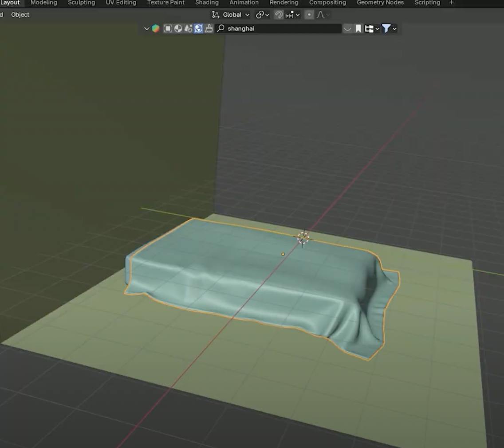504x448 pixels.
Task: Click the magnifier search icon
Action: pos(220,28)
